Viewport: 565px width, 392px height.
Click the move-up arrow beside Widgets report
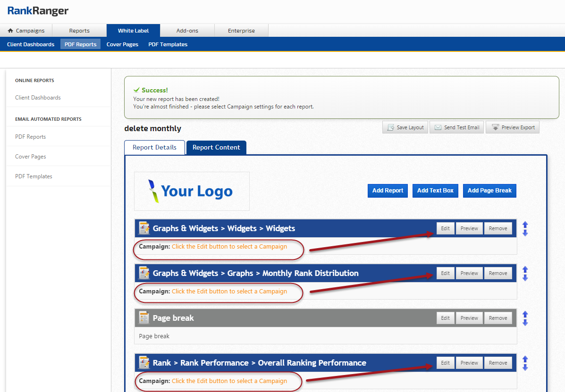[x=525, y=225]
